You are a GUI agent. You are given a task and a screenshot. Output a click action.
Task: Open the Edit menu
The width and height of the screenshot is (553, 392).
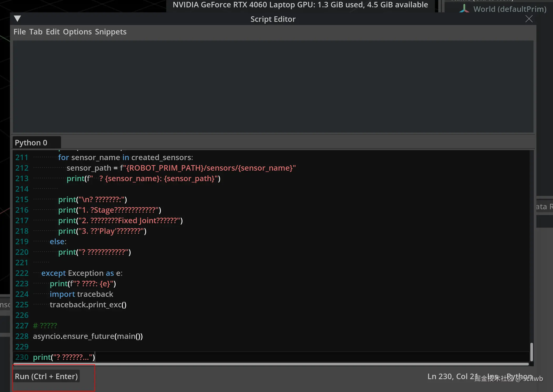[53, 32]
